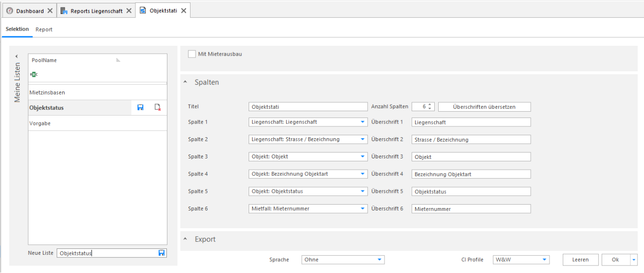This screenshot has width=644, height=273.
Task: Collapse the Meine Listen side panel arrow
Action: tap(16, 56)
